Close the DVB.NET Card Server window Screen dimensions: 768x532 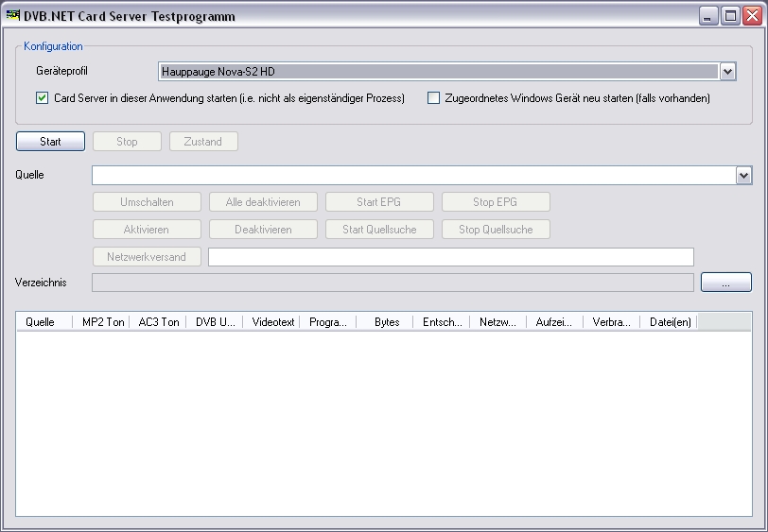coord(751,15)
